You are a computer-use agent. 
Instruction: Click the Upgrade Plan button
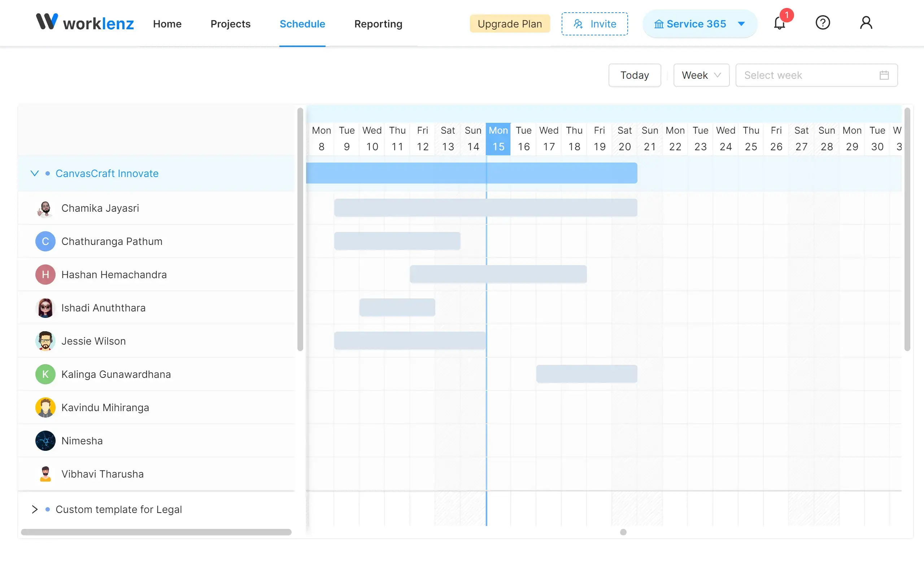click(510, 24)
